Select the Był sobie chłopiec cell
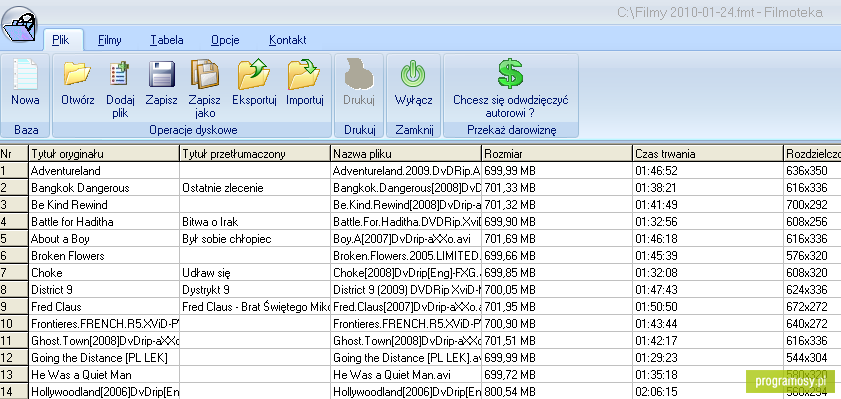841x399 pixels. (255, 239)
